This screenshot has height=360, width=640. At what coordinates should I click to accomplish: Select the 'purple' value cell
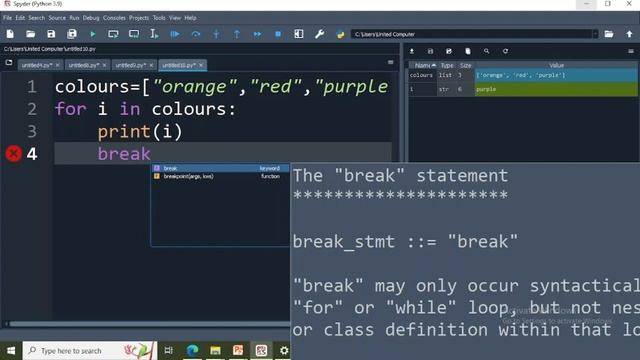click(556, 89)
